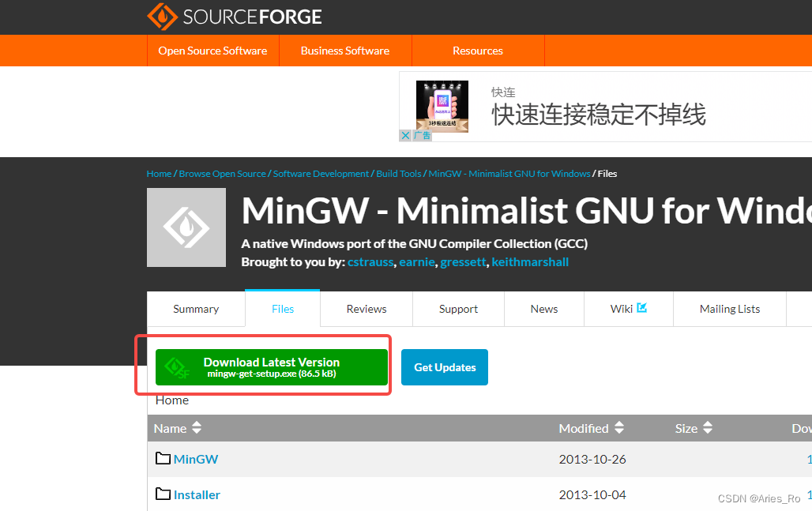Screen dimensions: 812x511
Task: Open the Resources menu
Action: [478, 51]
